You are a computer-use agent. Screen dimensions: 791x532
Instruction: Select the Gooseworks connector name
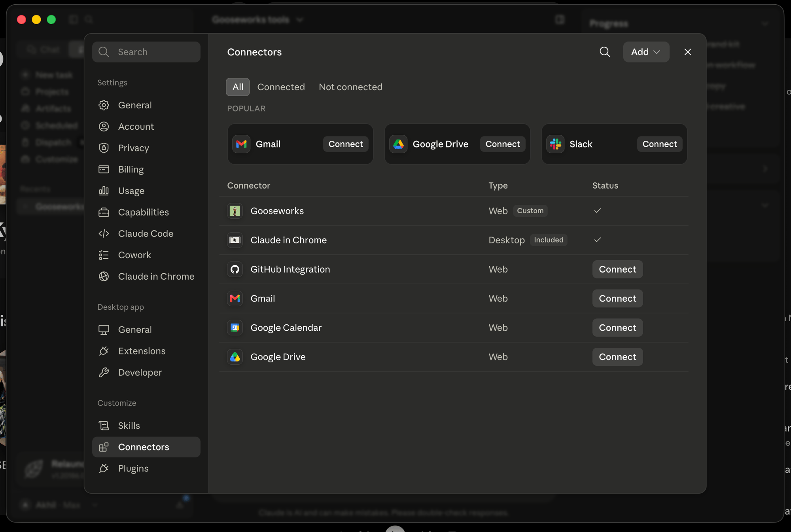(x=277, y=211)
